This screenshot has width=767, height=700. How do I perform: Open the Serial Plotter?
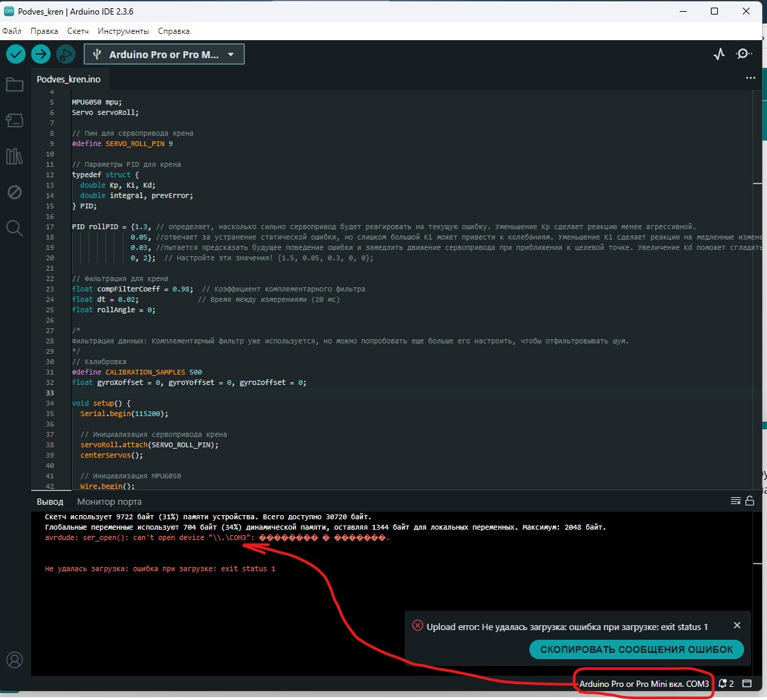point(718,53)
